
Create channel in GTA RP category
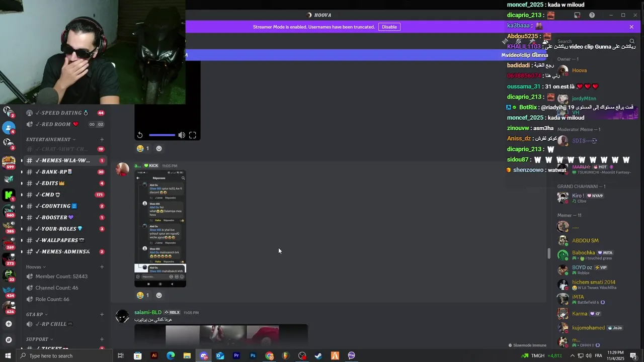click(x=102, y=314)
